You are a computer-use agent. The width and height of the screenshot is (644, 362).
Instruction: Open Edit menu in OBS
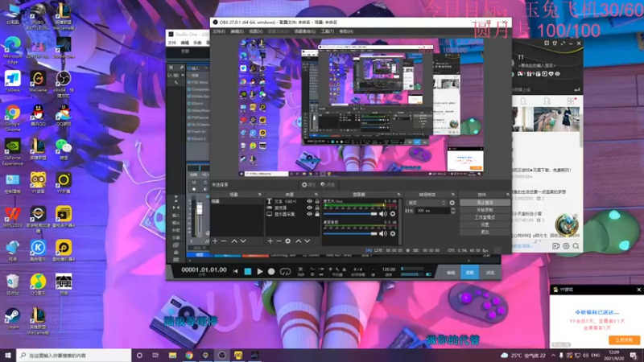pyautogui.click(x=237, y=31)
